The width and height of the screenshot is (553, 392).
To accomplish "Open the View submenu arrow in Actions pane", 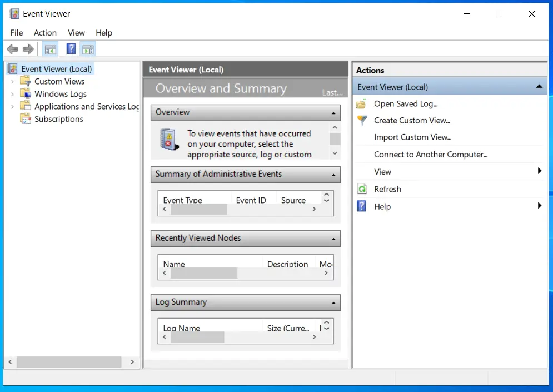I will click(x=540, y=172).
